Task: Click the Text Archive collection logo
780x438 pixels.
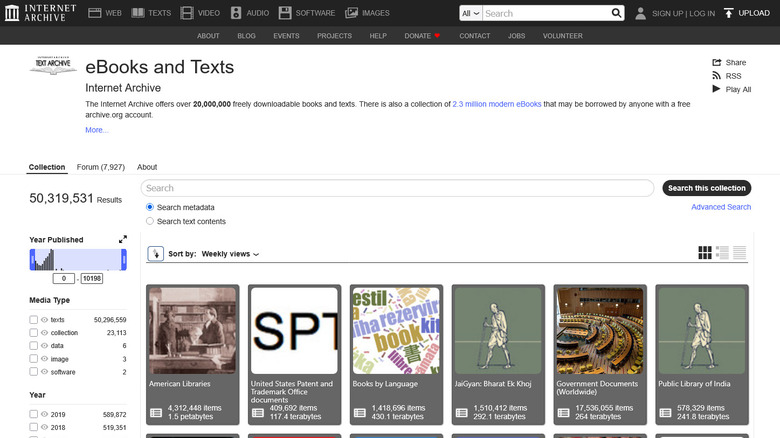Action: coord(53,65)
